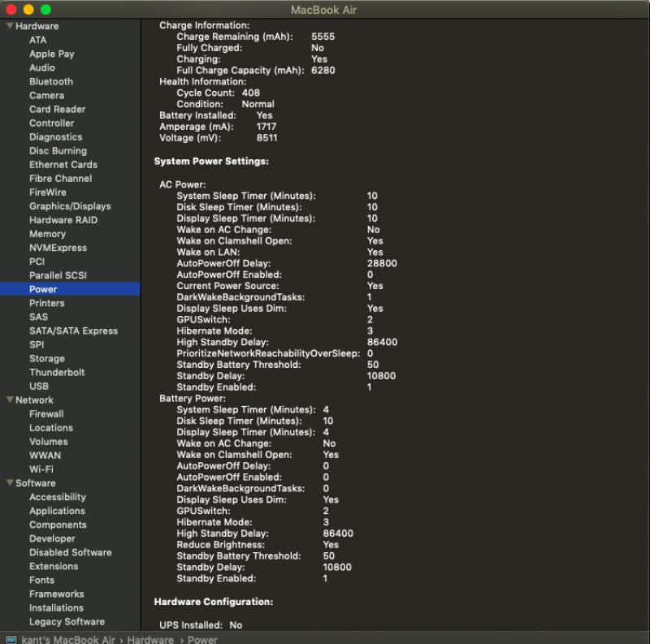View Memory information
This screenshot has height=644, width=650.
pyautogui.click(x=48, y=234)
